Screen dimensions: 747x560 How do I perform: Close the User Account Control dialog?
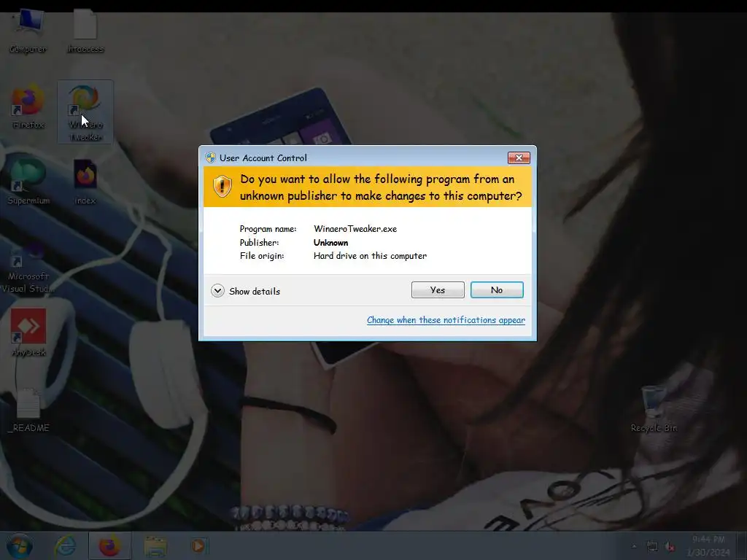point(519,157)
